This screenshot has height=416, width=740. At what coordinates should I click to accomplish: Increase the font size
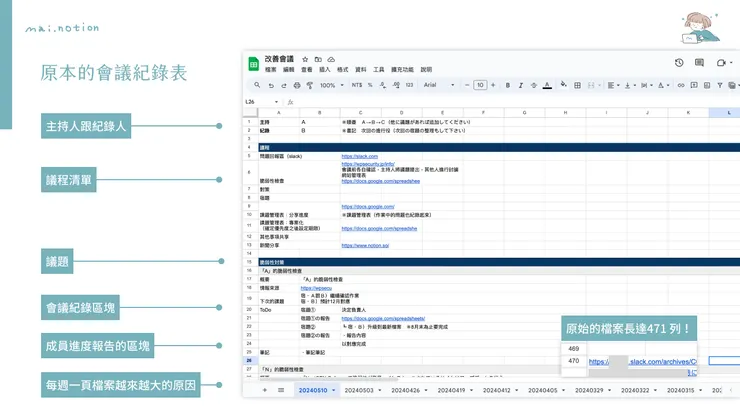[493, 85]
